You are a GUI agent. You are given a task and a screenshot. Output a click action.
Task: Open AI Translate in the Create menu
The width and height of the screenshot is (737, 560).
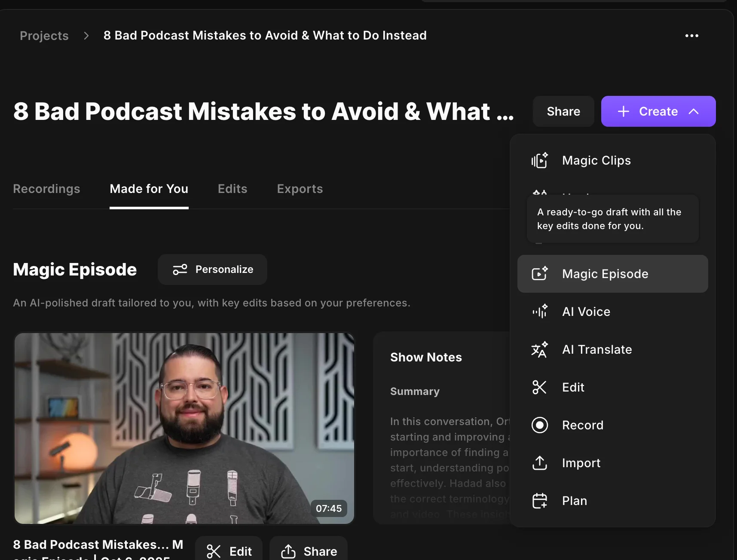coord(597,349)
